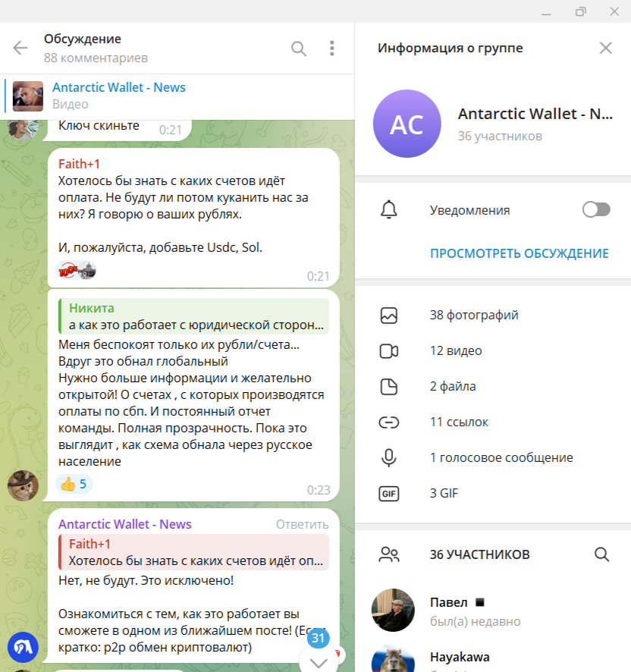Open the 12 видео section
Image resolution: width=631 pixels, height=672 pixels.
[x=493, y=351]
